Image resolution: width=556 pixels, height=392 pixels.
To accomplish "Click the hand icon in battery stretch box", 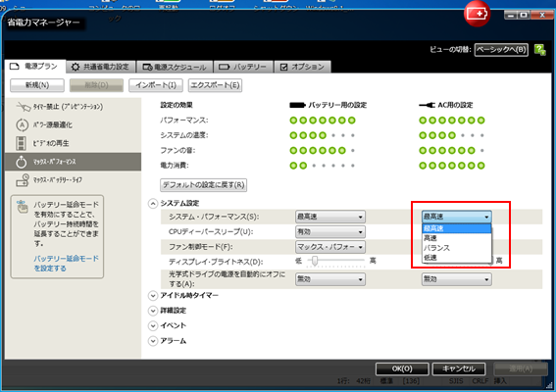I will pos(23,206).
